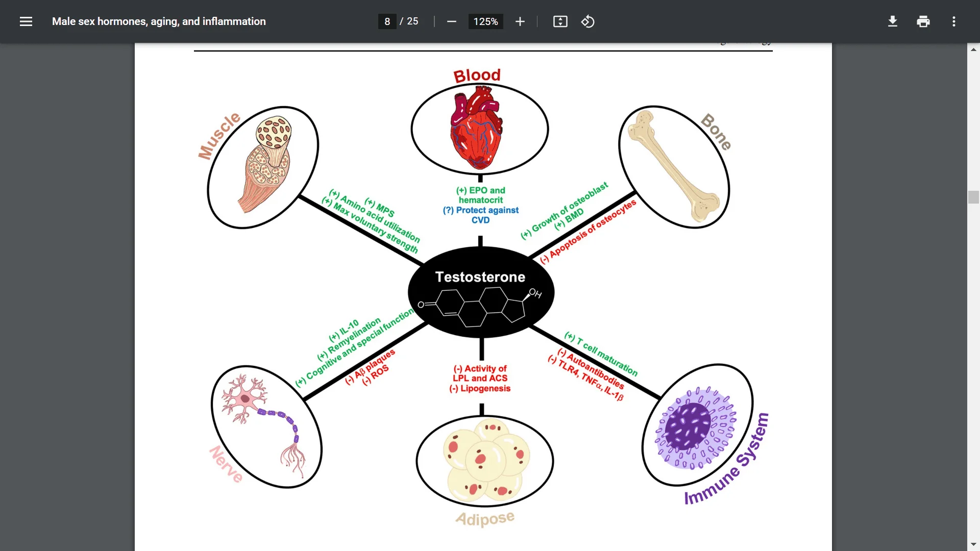The image size is (980, 551).
Task: Click the 'Blood' heading
Action: pyautogui.click(x=477, y=76)
